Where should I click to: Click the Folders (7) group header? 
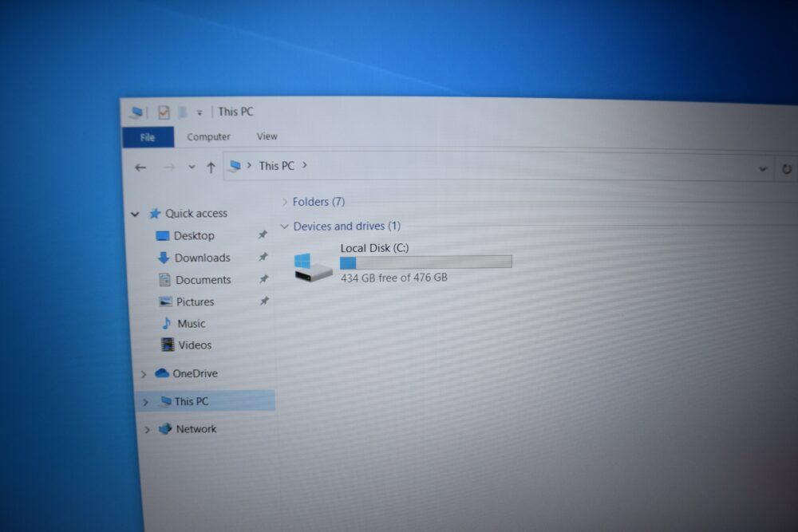[318, 202]
